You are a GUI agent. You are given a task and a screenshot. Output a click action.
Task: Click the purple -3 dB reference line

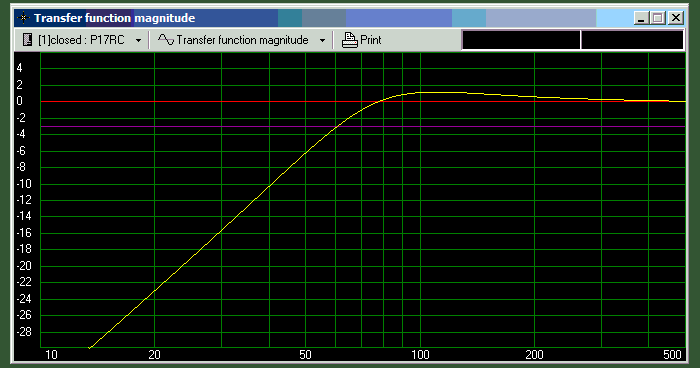362,126
